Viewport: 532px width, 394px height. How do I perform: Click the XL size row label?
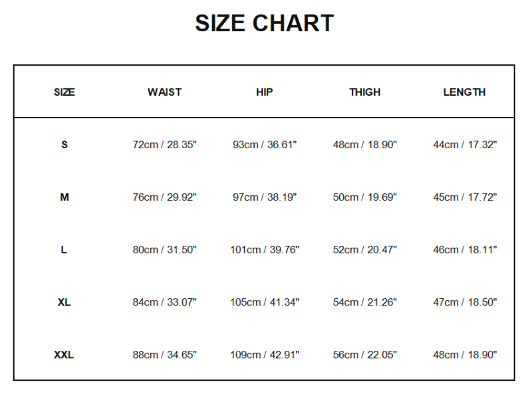click(x=65, y=302)
